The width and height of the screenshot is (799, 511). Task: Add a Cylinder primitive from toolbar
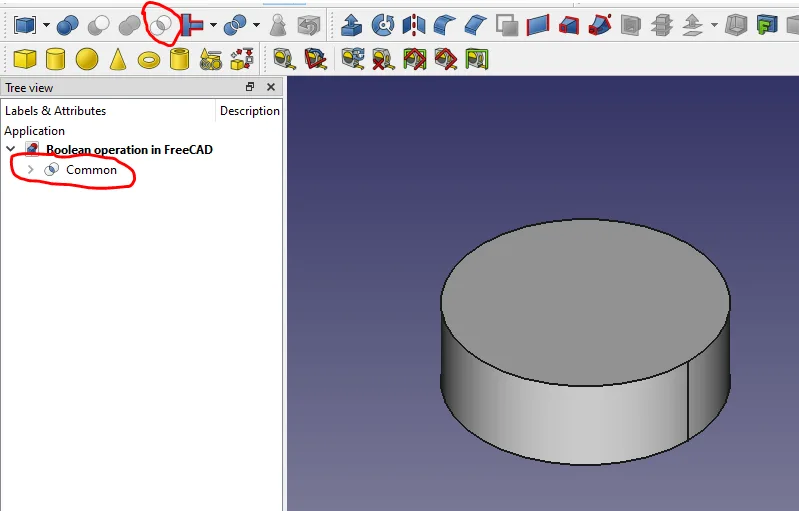point(56,59)
